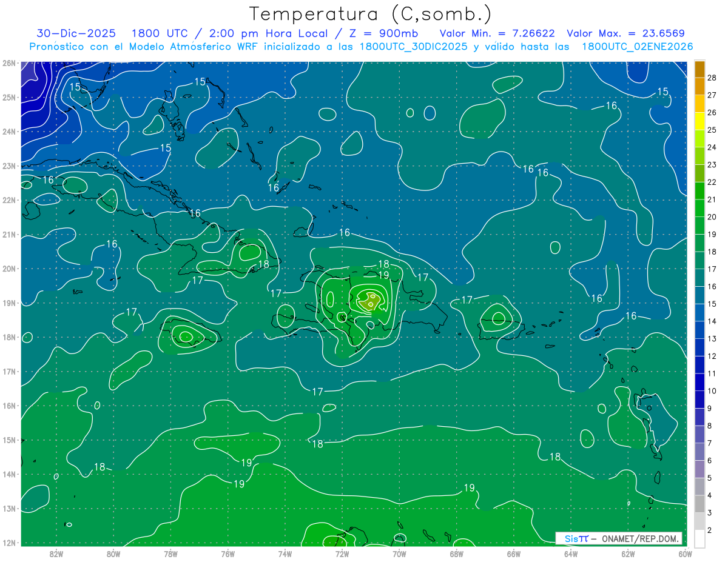Click color scale value "23"
The height and width of the screenshot is (562, 728).
tap(712, 165)
